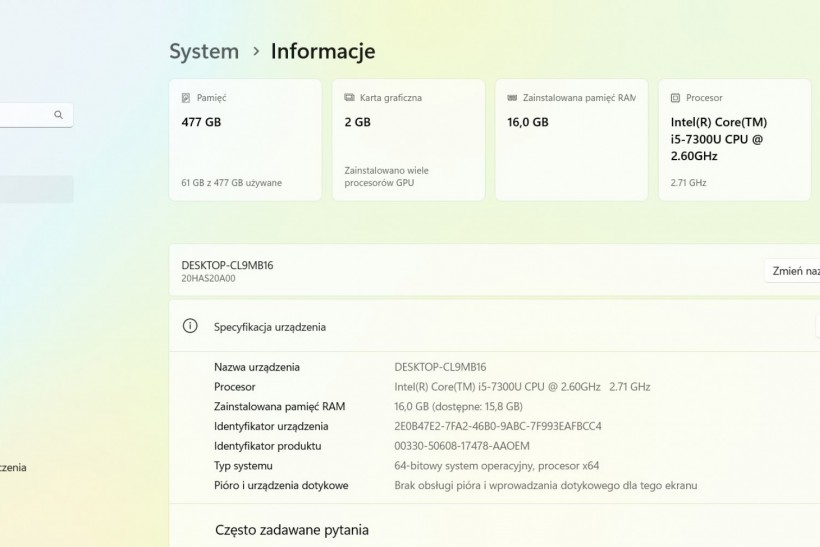Screen dimensions: 820x547
Task: Open the Pamięć 477 GB card
Action: click(245, 140)
